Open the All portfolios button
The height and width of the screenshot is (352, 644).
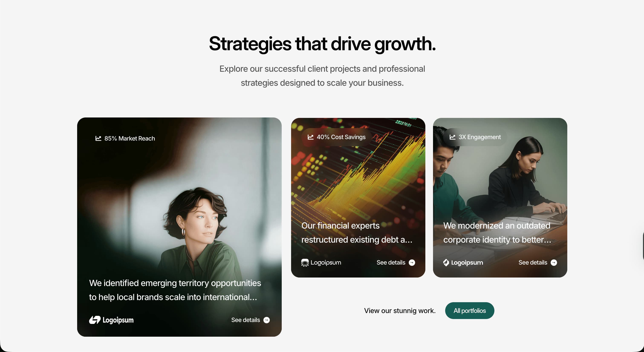pos(469,311)
